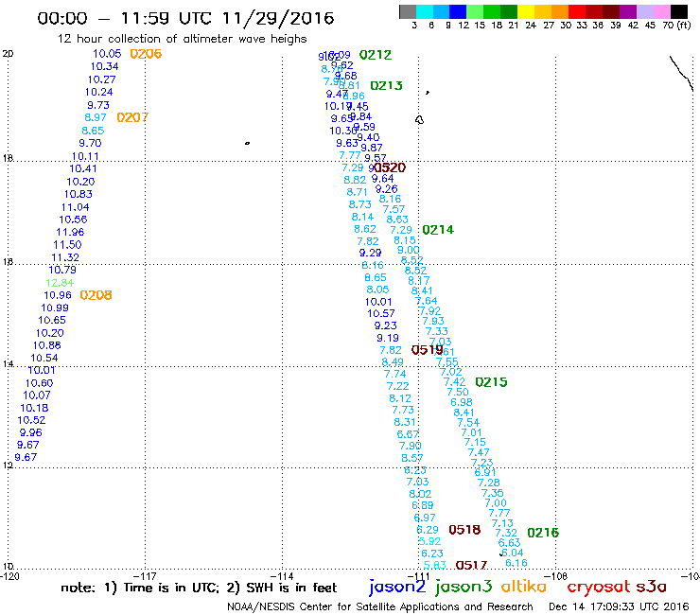Image resolution: width=700 pixels, height=615 pixels.
Task: Click the 11.50 wave height value
Action: (x=67, y=245)
